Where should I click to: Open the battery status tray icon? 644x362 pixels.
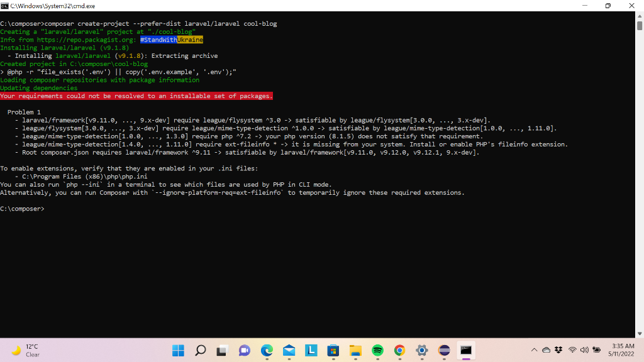pos(596,350)
